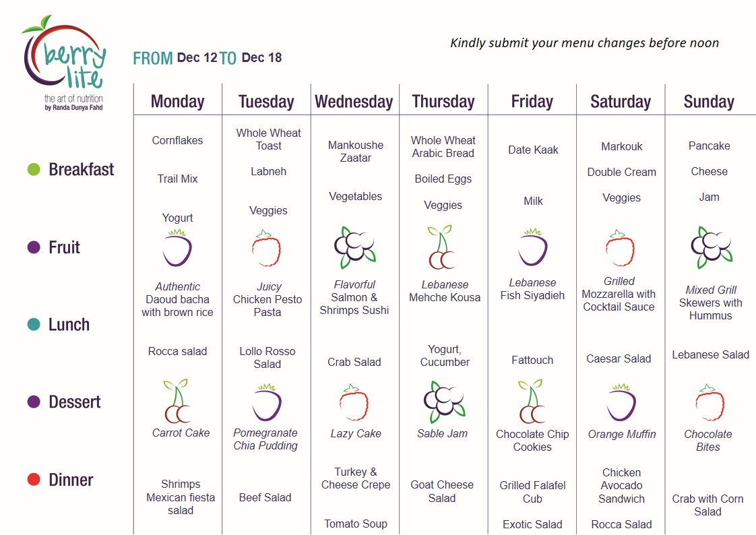The image size is (756, 535).
Task: Click the Dec 12 start date
Action: [197, 58]
